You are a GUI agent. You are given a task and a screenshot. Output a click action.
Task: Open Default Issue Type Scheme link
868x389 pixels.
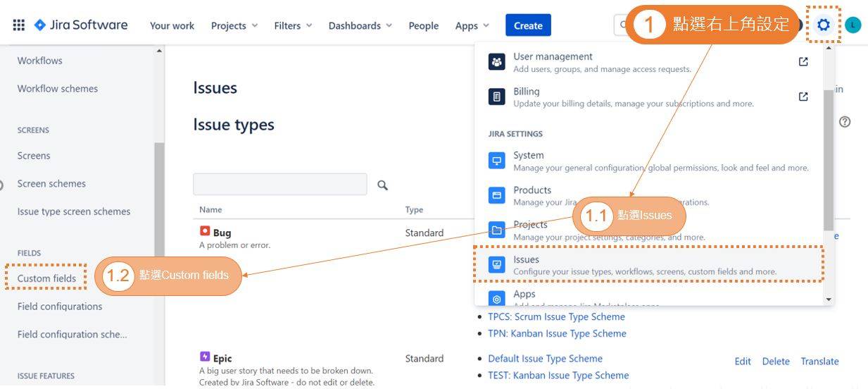pos(545,358)
